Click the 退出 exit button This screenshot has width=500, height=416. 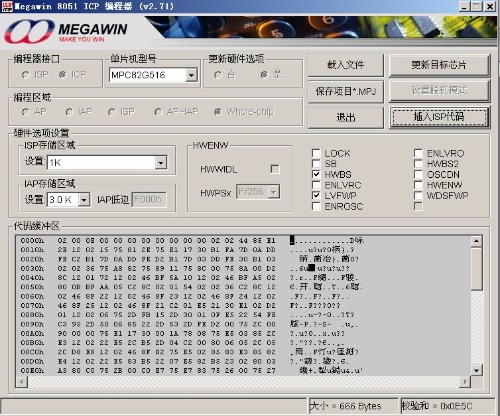pyautogui.click(x=346, y=117)
